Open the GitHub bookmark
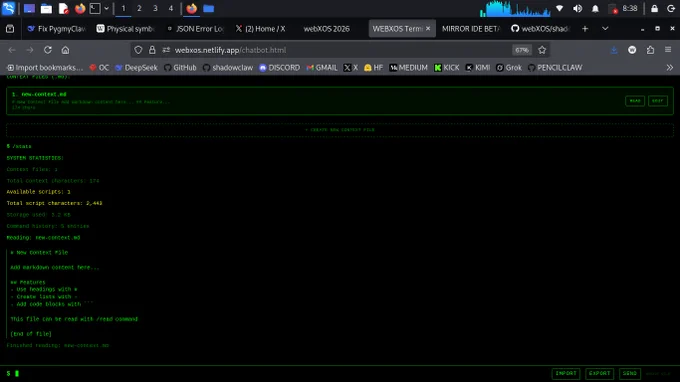Image resolution: width=680 pixels, height=382 pixels. [180, 68]
